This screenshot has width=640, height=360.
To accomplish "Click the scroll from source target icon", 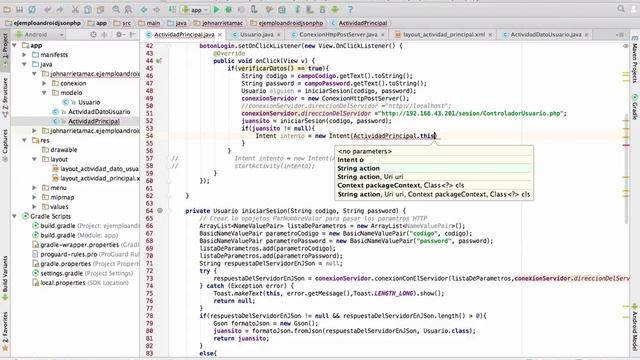I will coord(93,35).
